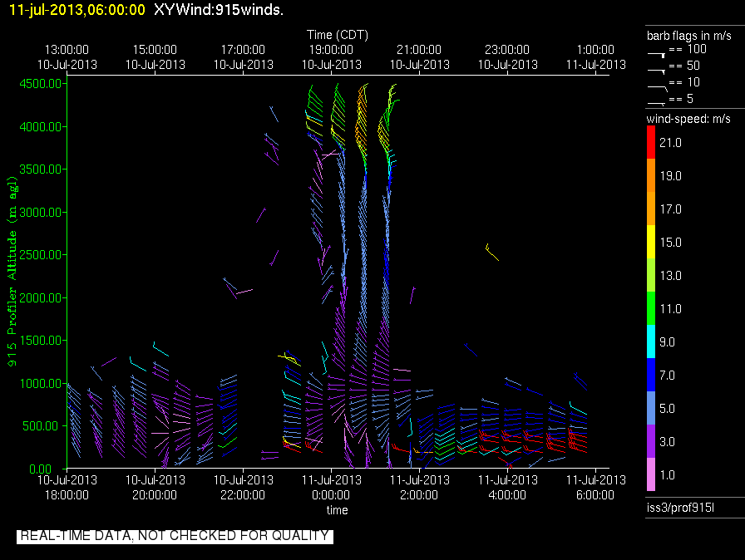
Task: Click the red 21.0 m/s color swatch
Action: pos(651,142)
